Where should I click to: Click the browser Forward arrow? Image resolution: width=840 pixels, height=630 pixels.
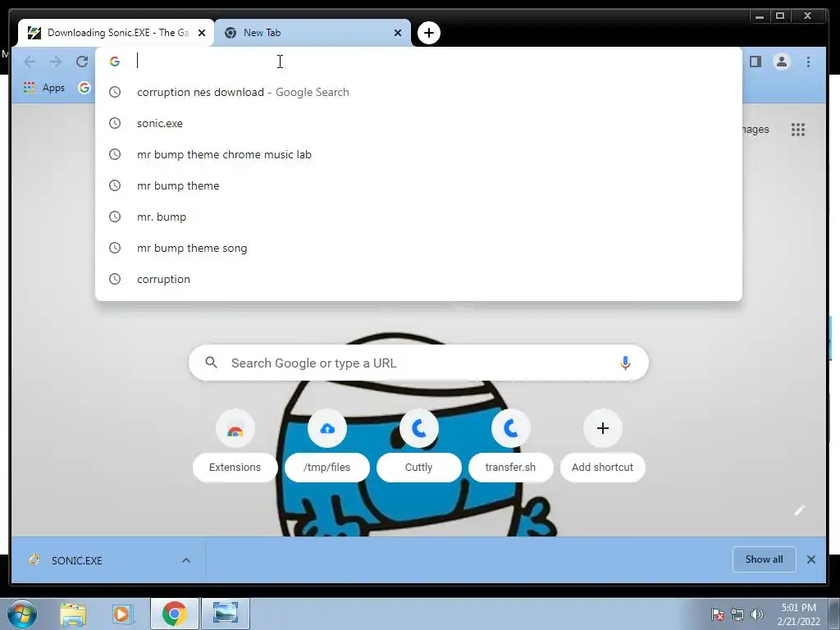(x=56, y=62)
